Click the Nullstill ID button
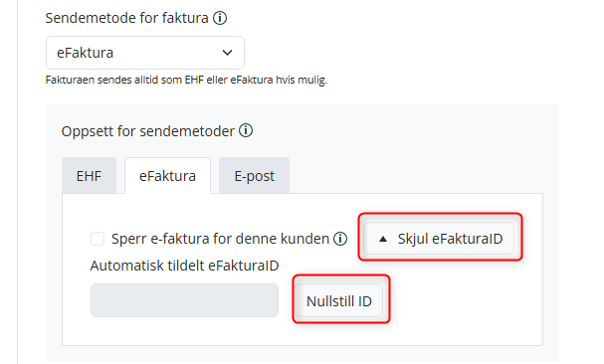Viewport: 604px width, 364px height. (x=339, y=300)
